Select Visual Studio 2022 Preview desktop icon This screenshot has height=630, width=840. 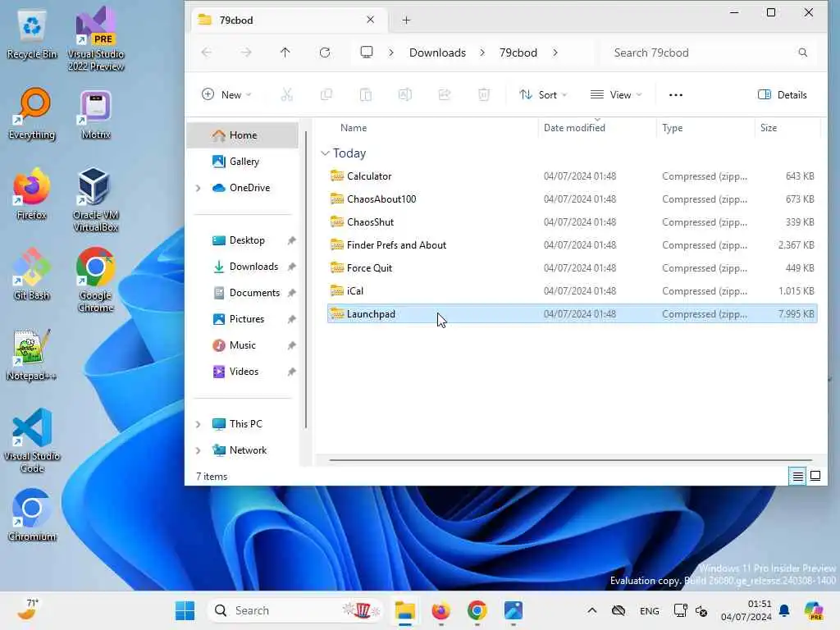[x=96, y=39]
